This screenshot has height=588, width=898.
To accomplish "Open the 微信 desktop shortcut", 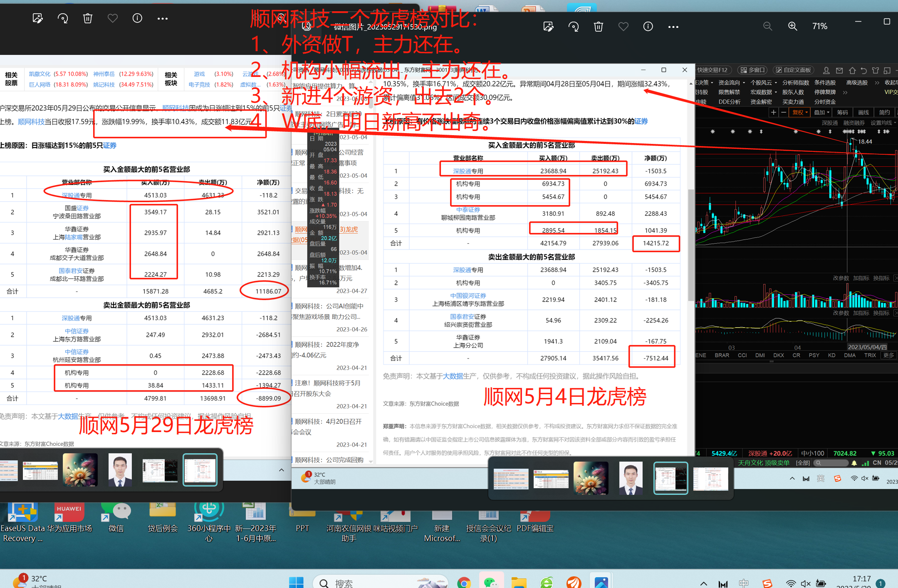I will click(116, 518).
